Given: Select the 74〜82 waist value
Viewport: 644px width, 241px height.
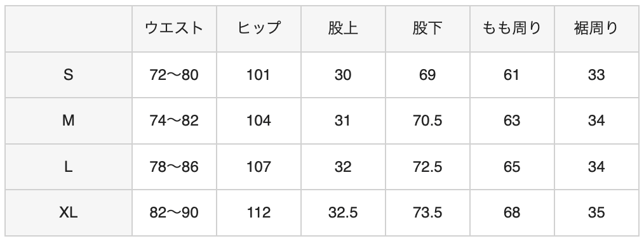Looking at the screenshot, I should [x=174, y=121].
